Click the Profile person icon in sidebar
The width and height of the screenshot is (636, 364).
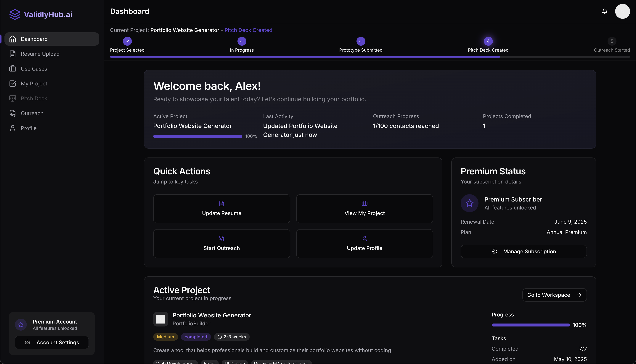13,128
